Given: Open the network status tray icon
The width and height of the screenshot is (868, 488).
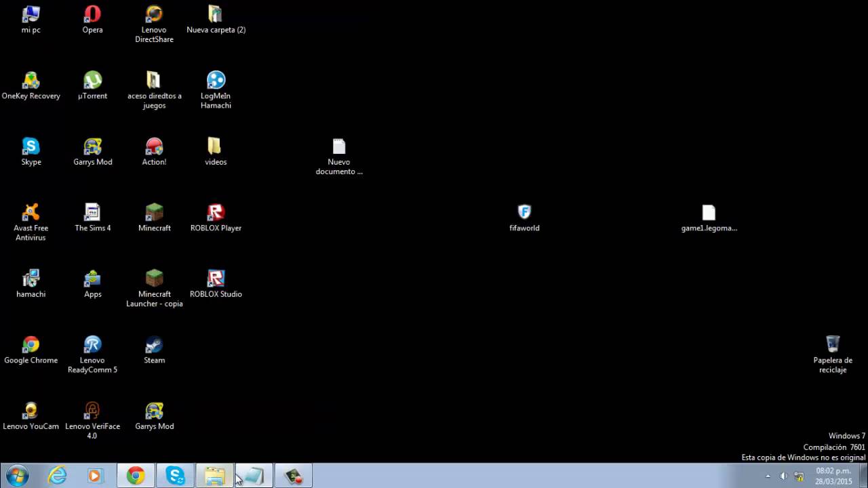Looking at the screenshot, I should click(x=799, y=476).
